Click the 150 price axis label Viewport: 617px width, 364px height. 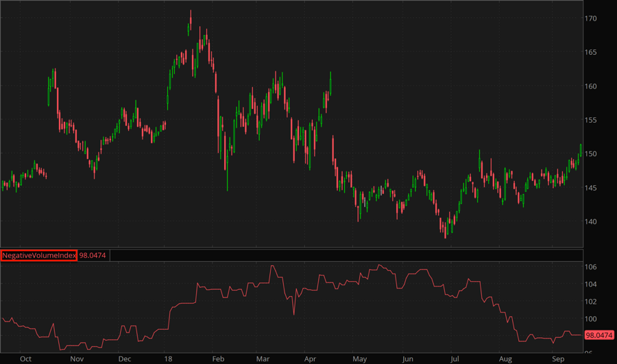coord(591,154)
